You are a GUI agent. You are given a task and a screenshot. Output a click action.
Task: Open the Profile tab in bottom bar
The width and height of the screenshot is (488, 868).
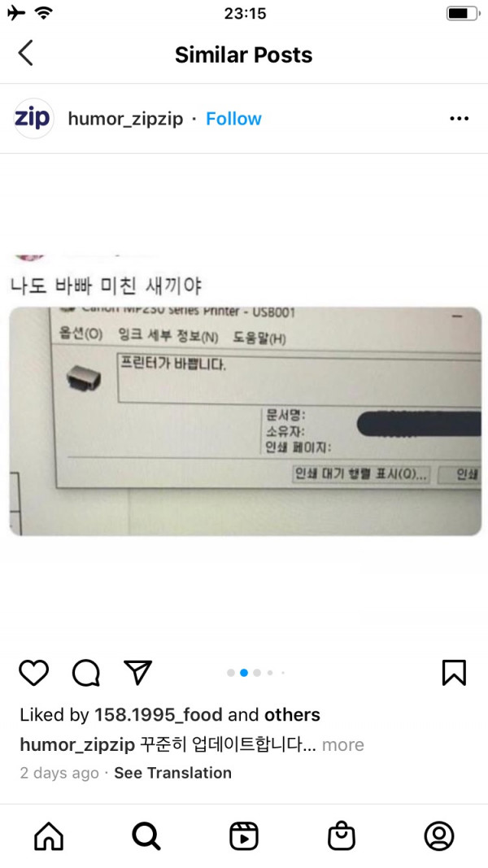[439, 835]
